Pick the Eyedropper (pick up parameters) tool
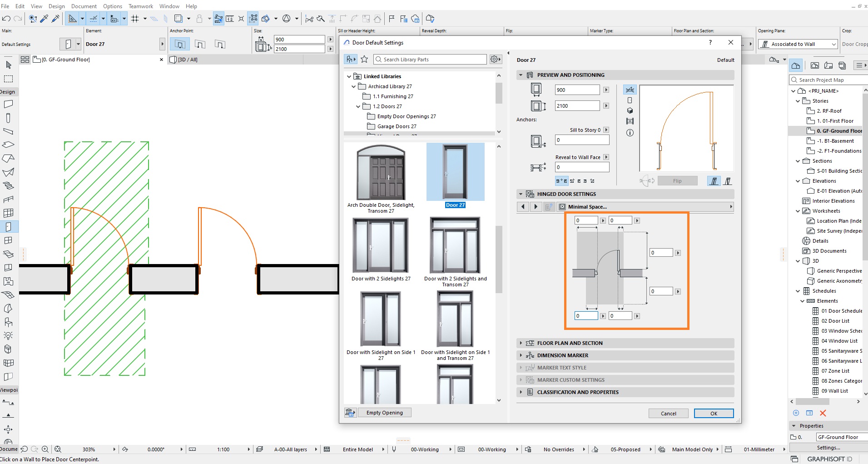The height and width of the screenshot is (464, 868). point(44,19)
